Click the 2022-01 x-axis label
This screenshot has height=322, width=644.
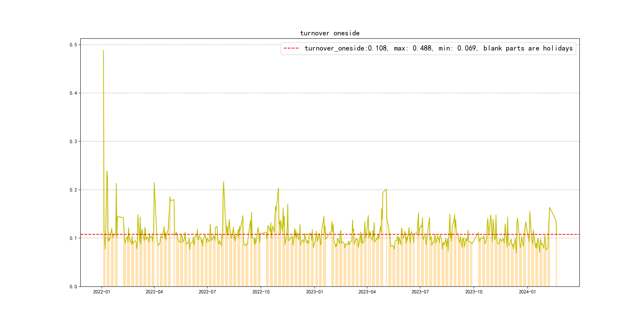[102, 292]
